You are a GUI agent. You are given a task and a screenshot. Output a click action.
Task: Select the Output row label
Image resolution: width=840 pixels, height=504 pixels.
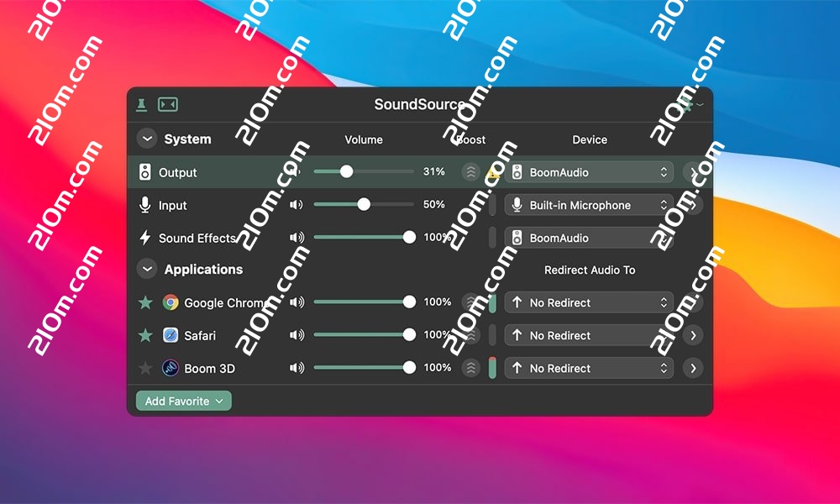(x=178, y=172)
